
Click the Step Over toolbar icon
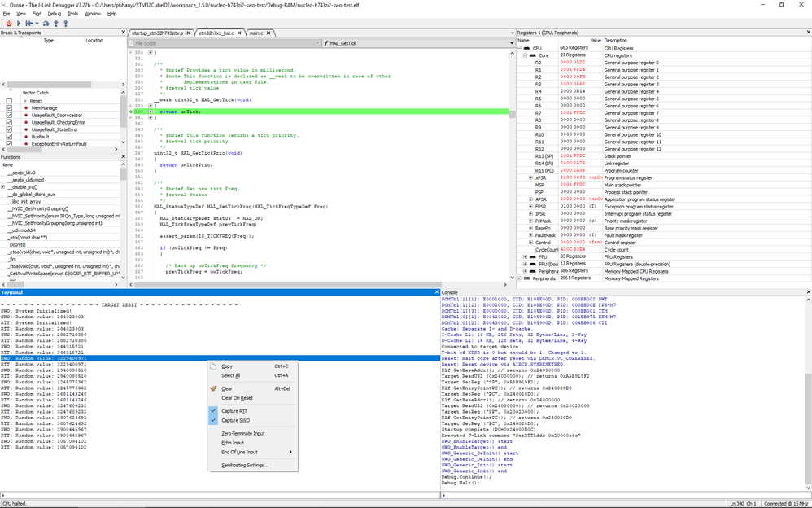(x=46, y=24)
